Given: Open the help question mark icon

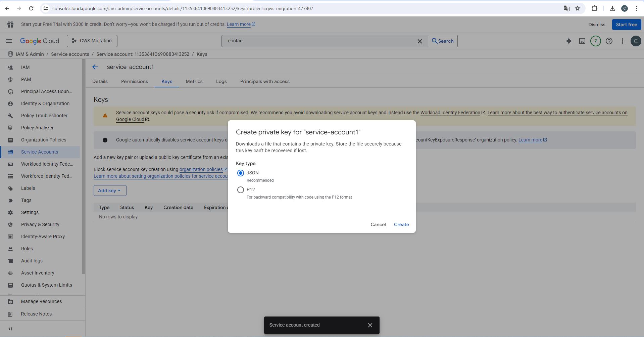Looking at the screenshot, I should coord(609,41).
